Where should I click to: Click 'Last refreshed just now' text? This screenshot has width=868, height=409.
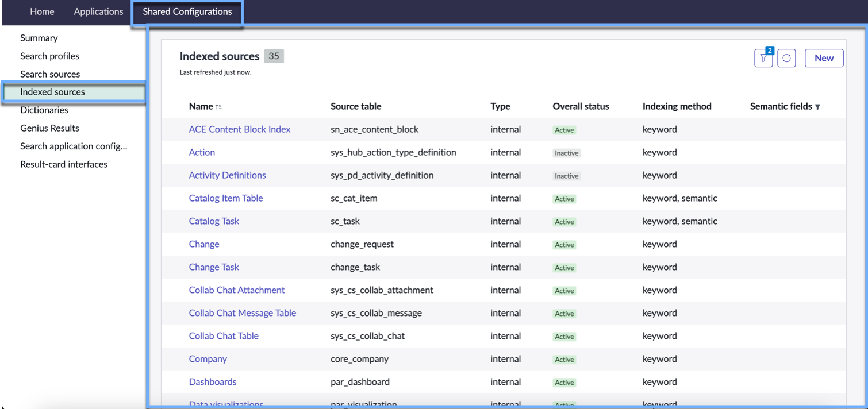(x=216, y=72)
